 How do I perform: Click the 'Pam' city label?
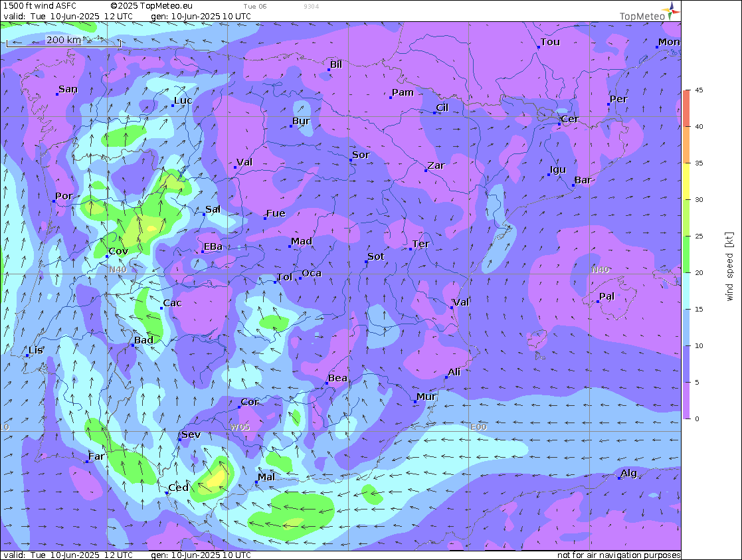(403, 92)
